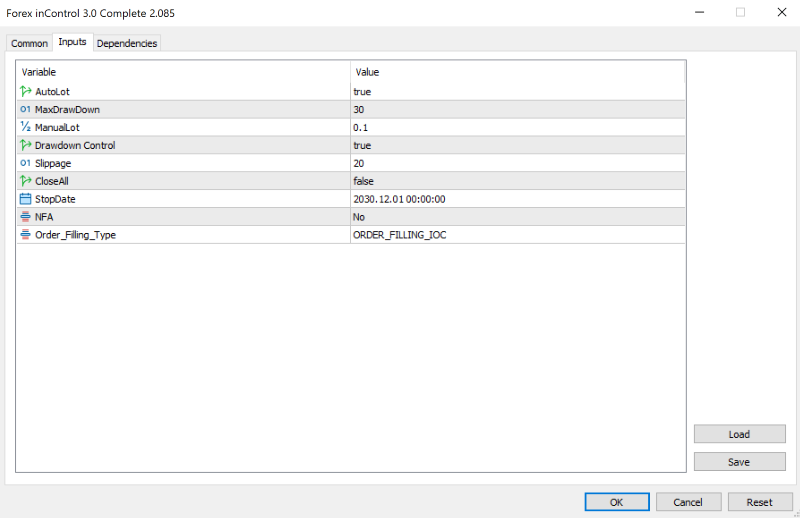Viewport: 800px width, 518px height.
Task: Switch to the Dependencies tab
Action: tap(127, 43)
